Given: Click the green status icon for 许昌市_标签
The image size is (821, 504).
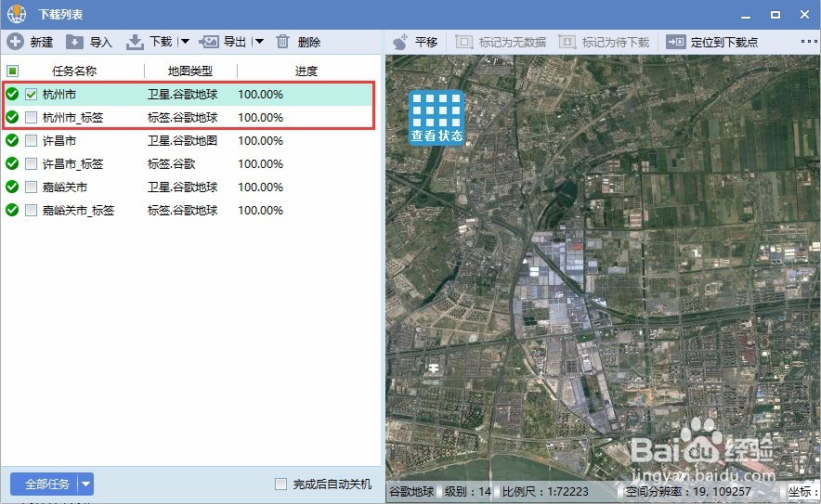Looking at the screenshot, I should click(12, 163).
